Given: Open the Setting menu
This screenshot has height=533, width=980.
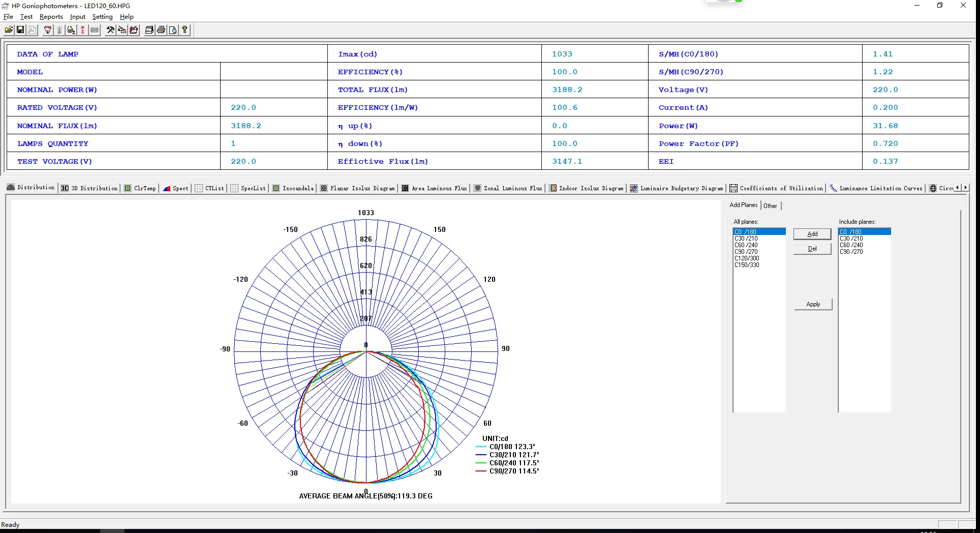Looking at the screenshot, I should tap(102, 17).
